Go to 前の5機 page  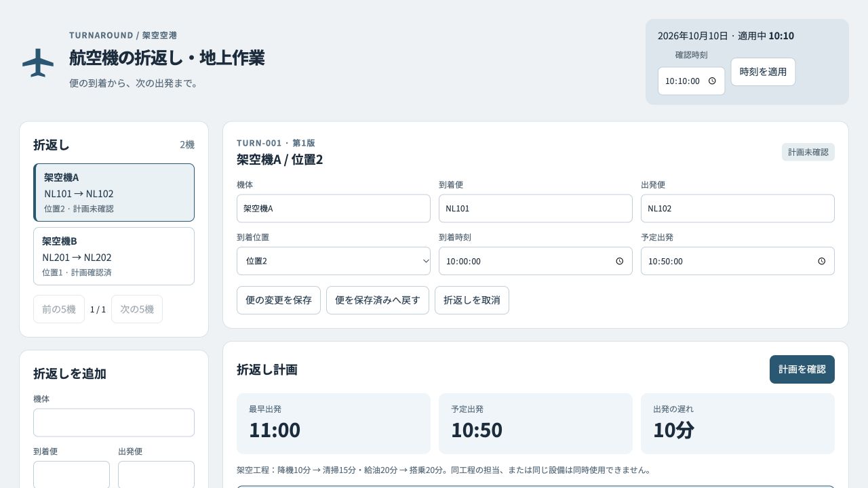point(59,309)
